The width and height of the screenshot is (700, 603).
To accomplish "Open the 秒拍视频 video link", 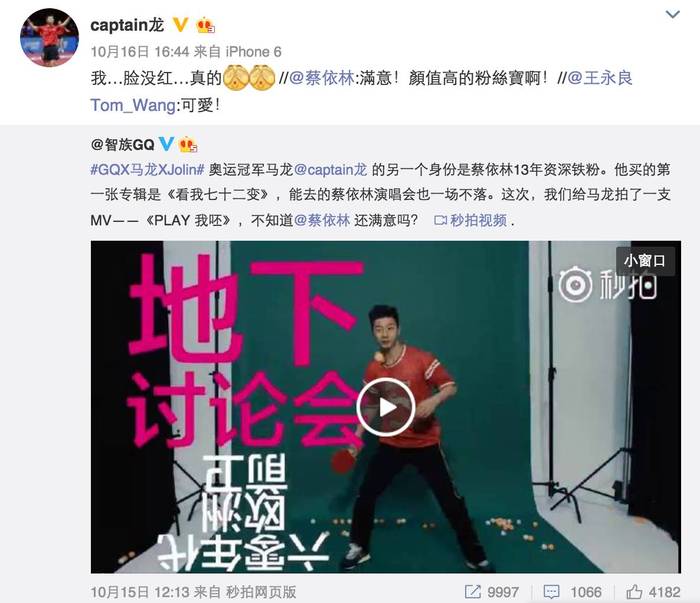I will 471,220.
